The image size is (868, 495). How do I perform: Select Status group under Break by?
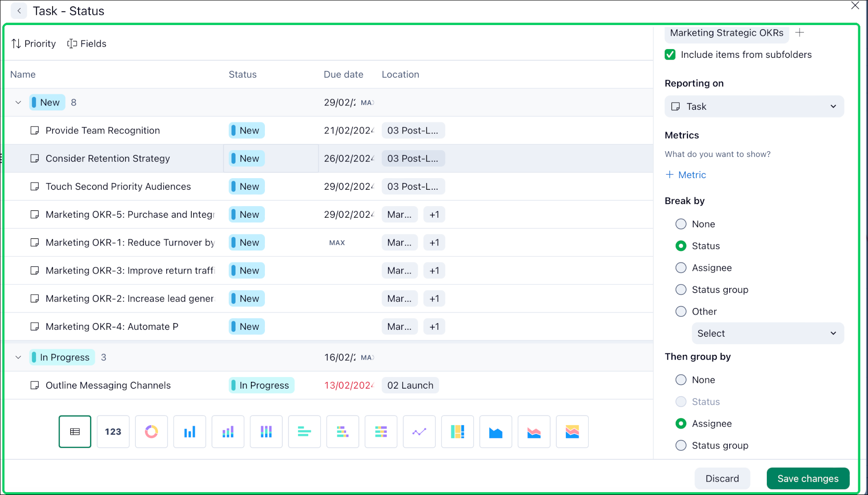[681, 289]
